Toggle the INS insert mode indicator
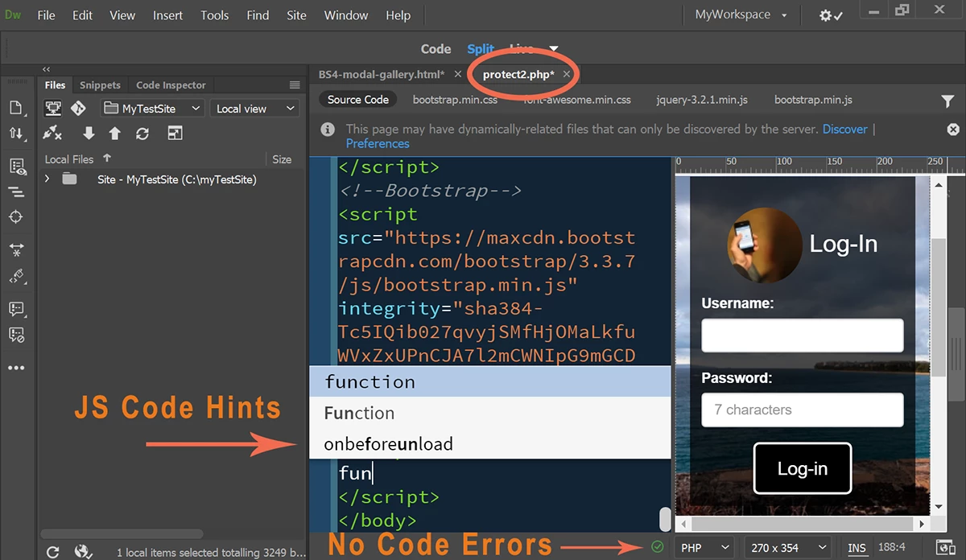The image size is (966, 560). tap(857, 548)
